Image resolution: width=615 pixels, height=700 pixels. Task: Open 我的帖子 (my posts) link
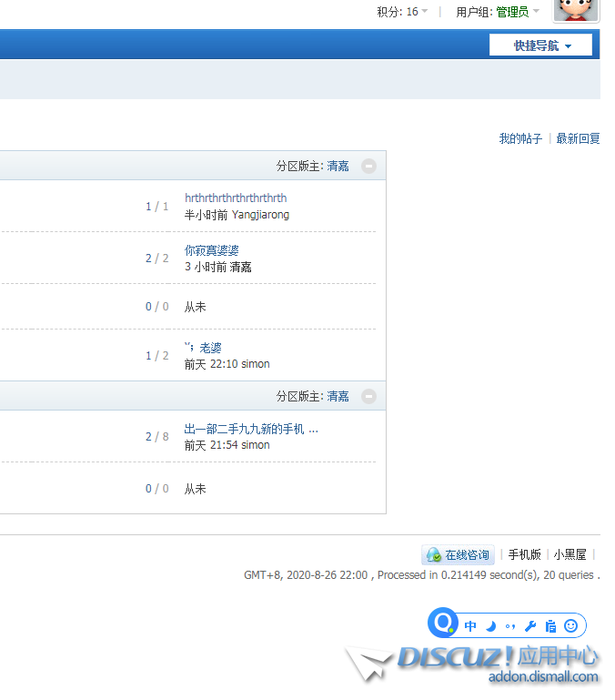(520, 138)
